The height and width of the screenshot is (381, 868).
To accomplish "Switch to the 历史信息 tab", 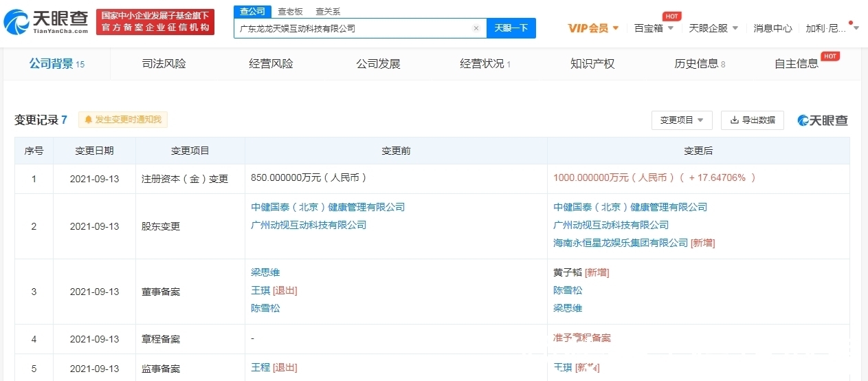I will pos(700,64).
